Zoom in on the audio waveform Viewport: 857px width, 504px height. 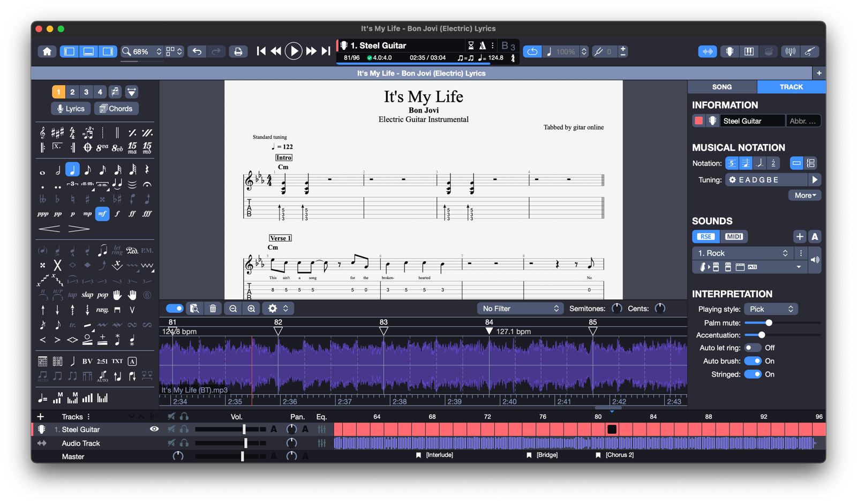[251, 309]
